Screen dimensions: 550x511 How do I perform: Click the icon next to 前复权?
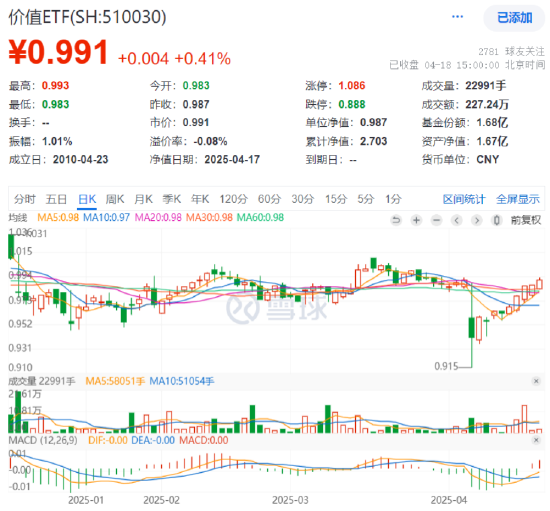[497, 220]
